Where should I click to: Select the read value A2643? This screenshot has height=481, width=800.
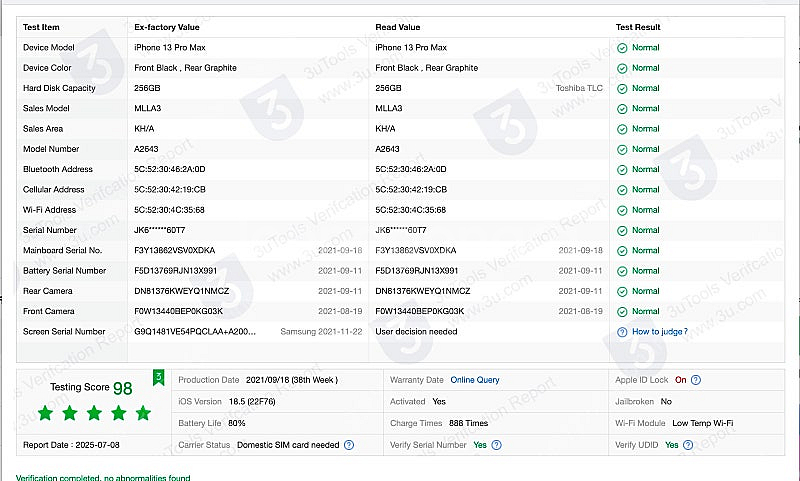[387, 149]
